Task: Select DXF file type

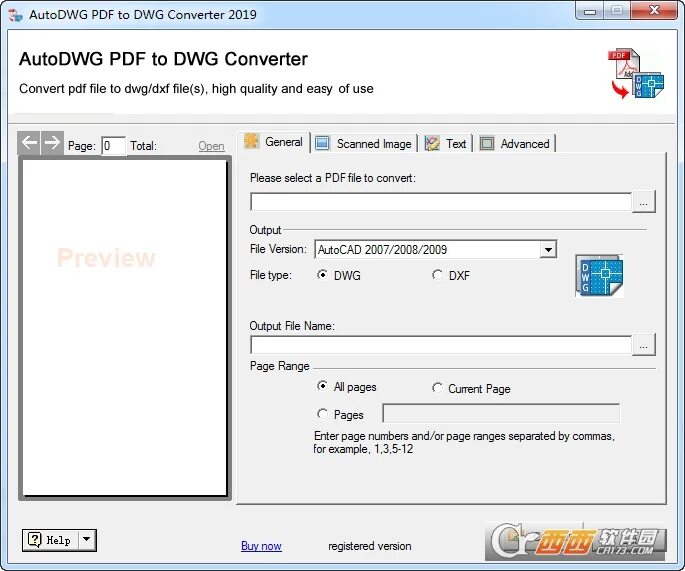Action: click(x=437, y=275)
